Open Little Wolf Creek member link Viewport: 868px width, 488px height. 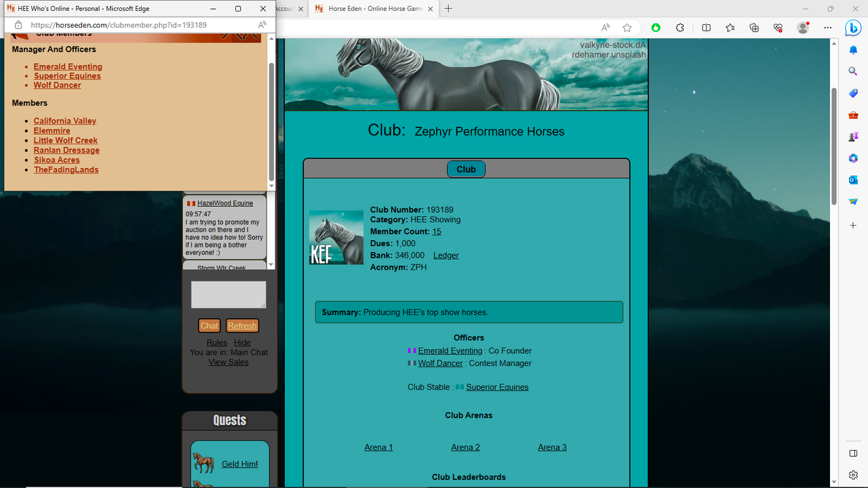coord(66,140)
